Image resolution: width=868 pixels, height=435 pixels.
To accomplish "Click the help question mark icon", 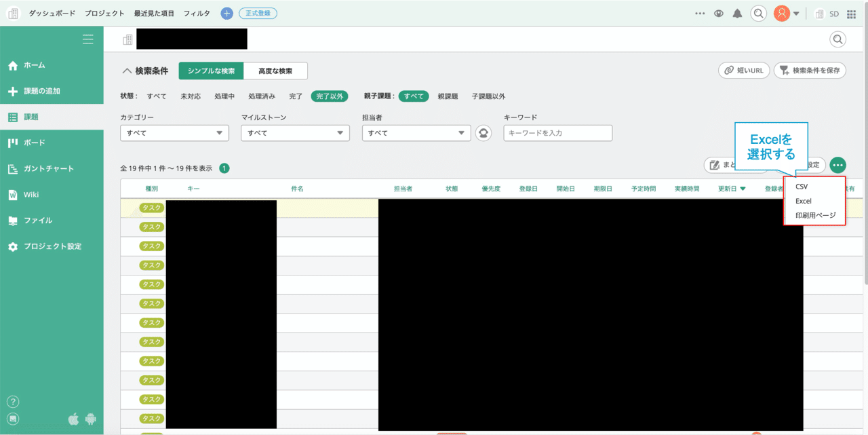I will pyautogui.click(x=12, y=401).
